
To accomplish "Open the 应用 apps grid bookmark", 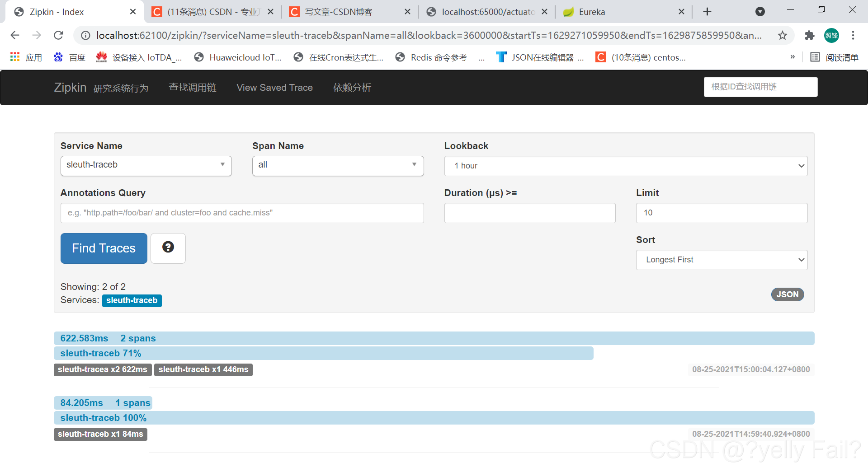I will 26,57.
